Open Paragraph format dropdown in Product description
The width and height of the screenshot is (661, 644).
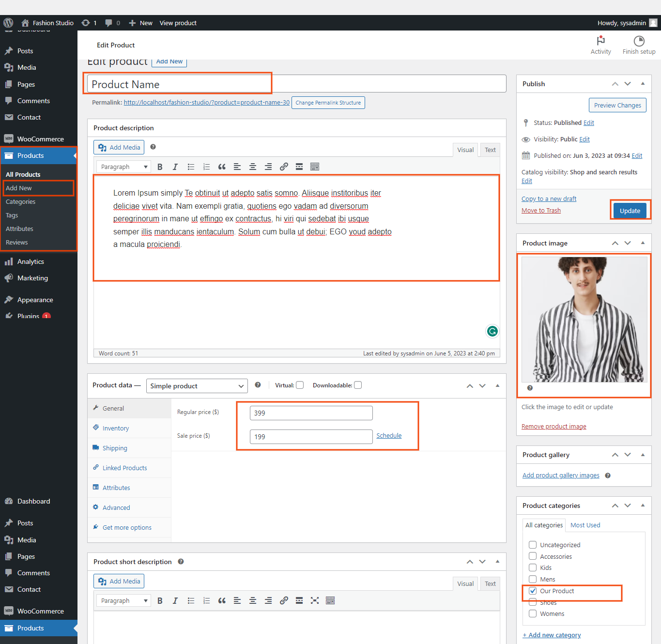point(123,167)
